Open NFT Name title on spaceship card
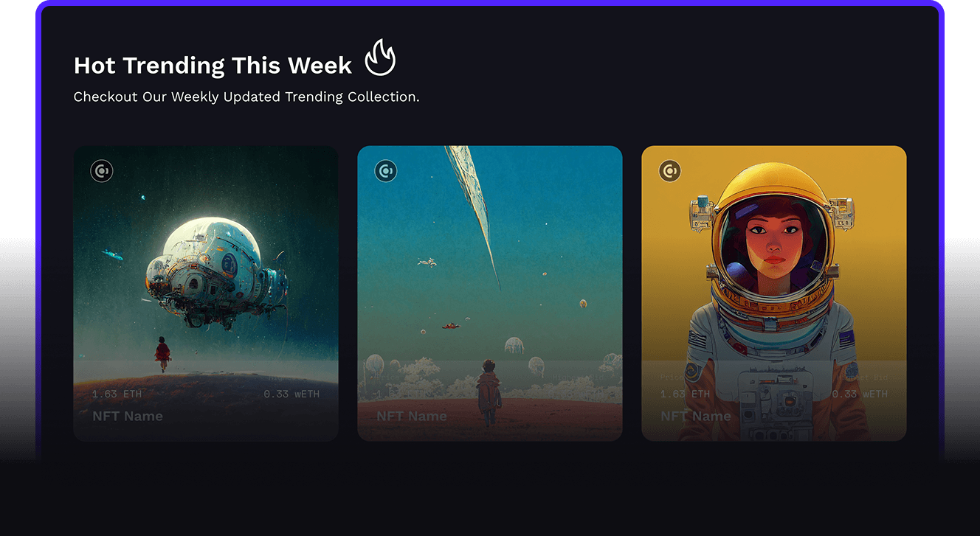This screenshot has height=536, width=980. coord(128,416)
